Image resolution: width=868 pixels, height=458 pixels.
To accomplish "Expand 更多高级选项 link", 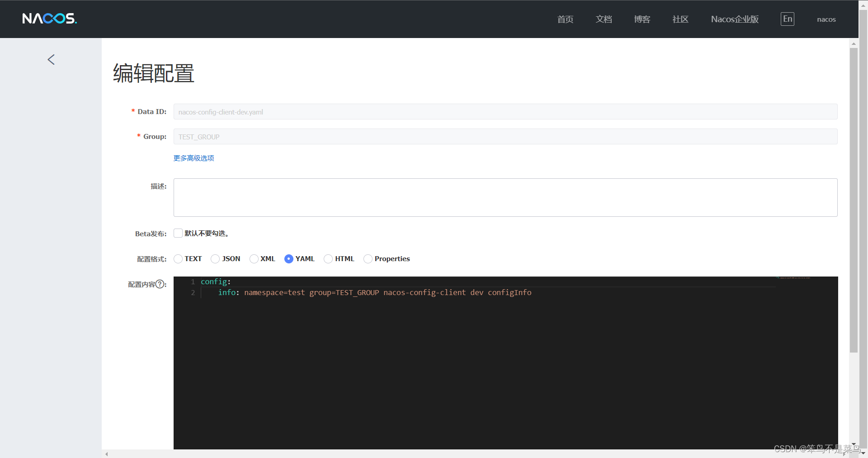I will coord(194,158).
